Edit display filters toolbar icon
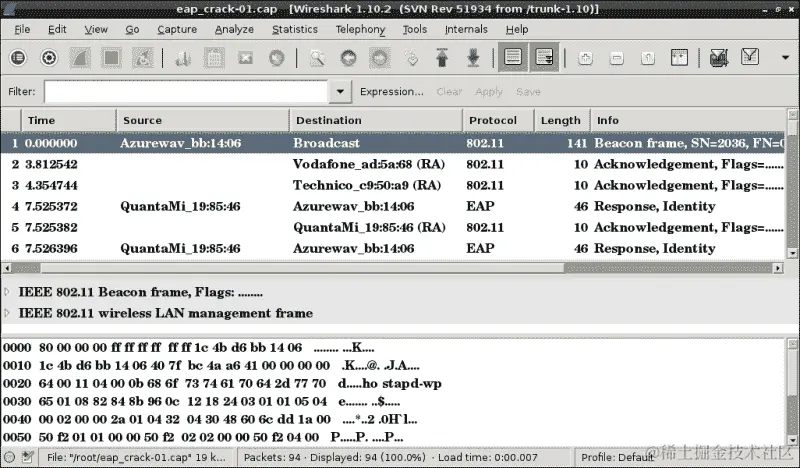 [x=750, y=58]
